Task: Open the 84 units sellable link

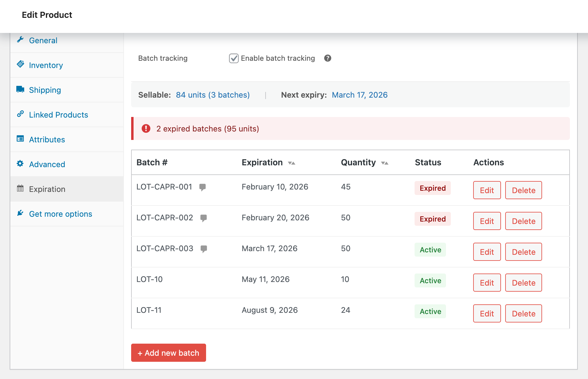Action: [213, 95]
